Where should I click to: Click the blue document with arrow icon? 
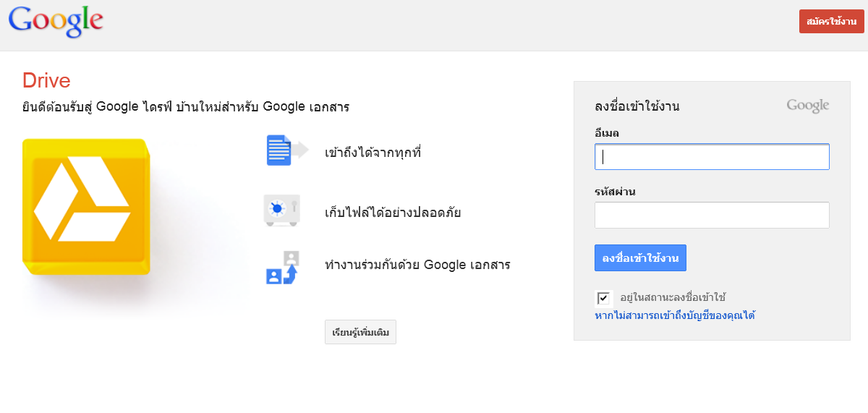(287, 150)
